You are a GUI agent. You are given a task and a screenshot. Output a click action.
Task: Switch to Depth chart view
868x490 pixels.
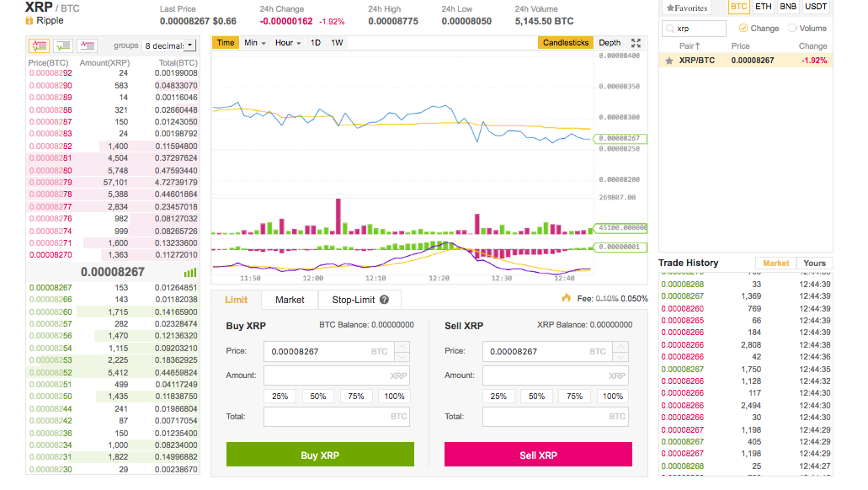click(x=610, y=43)
